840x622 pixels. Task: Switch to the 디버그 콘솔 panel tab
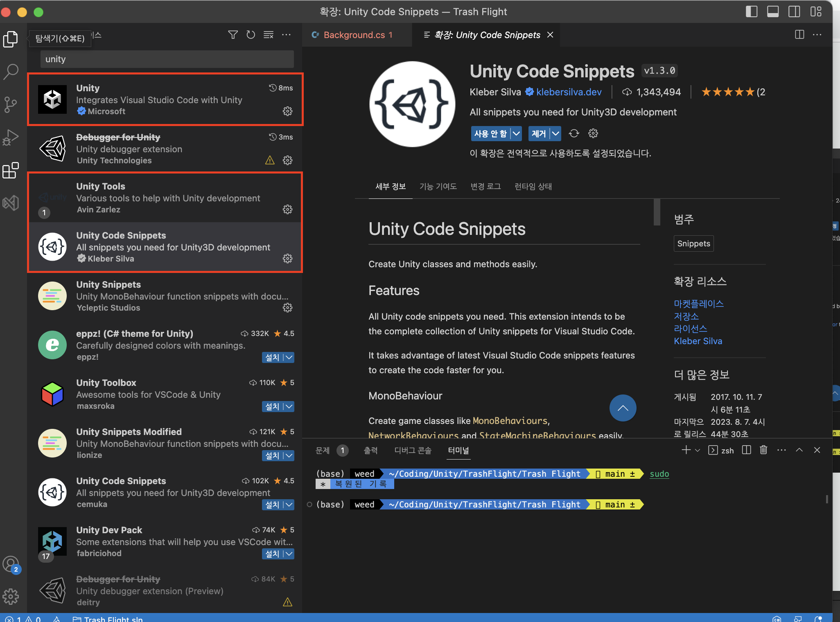pos(413,450)
